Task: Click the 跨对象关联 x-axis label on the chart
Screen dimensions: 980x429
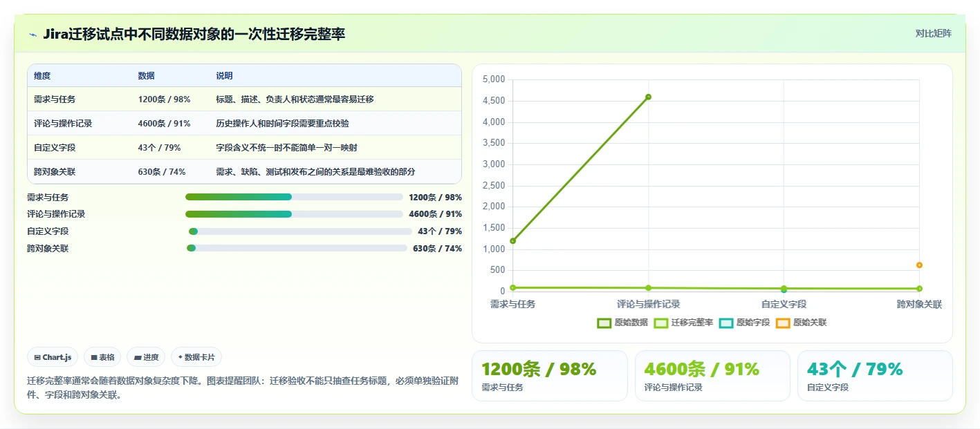Action: (919, 304)
